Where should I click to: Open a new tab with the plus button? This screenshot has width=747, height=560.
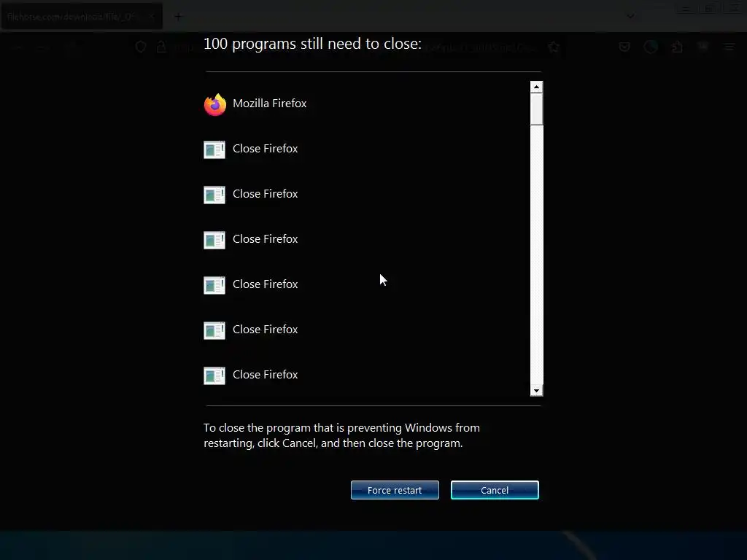[x=178, y=17]
